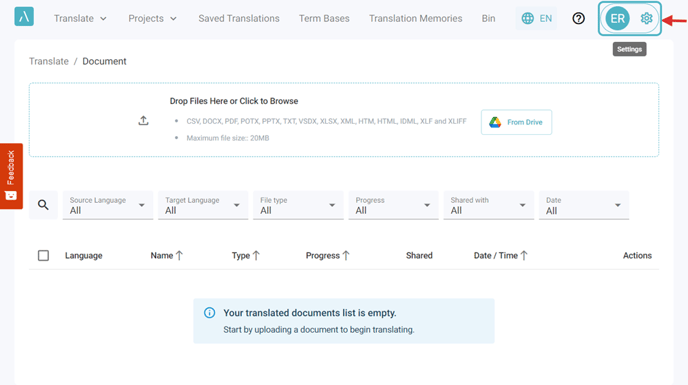Go to Saved Translations
Screen dimensions: 688x385
pos(239,18)
